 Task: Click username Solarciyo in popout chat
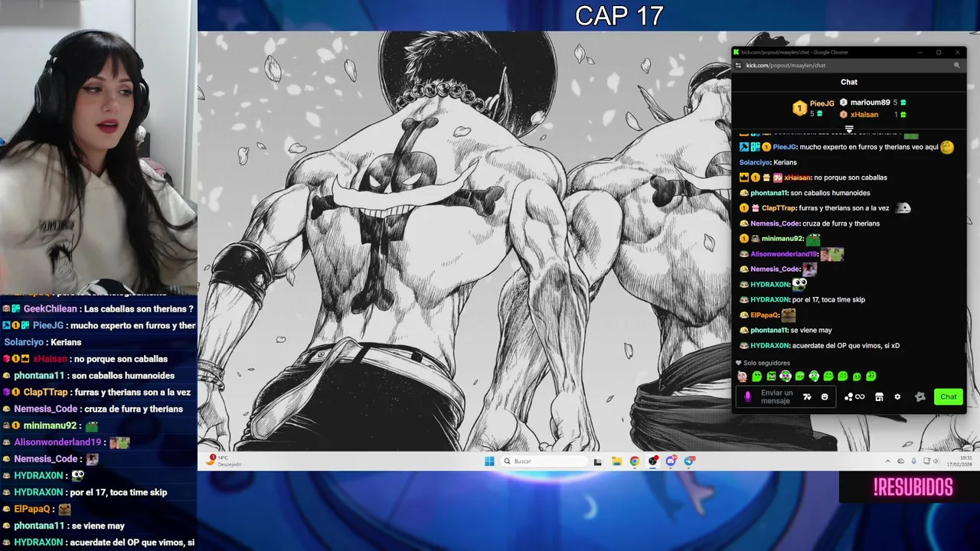(754, 162)
